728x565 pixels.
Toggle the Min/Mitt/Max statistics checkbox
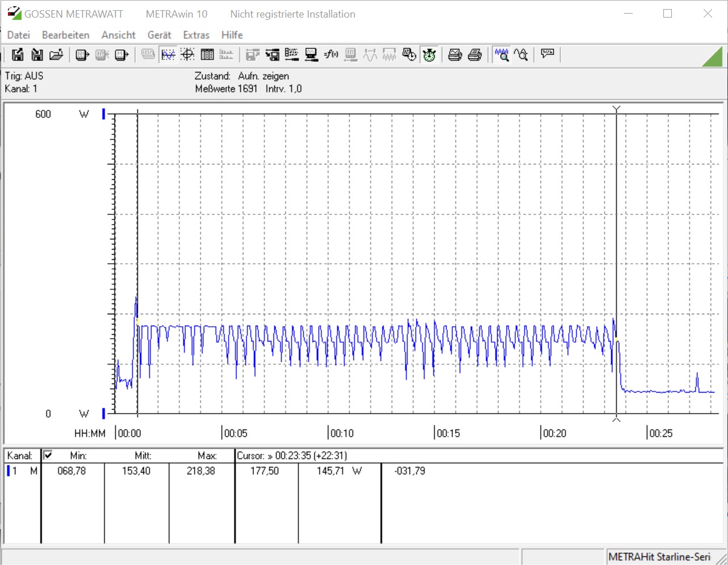(x=48, y=455)
